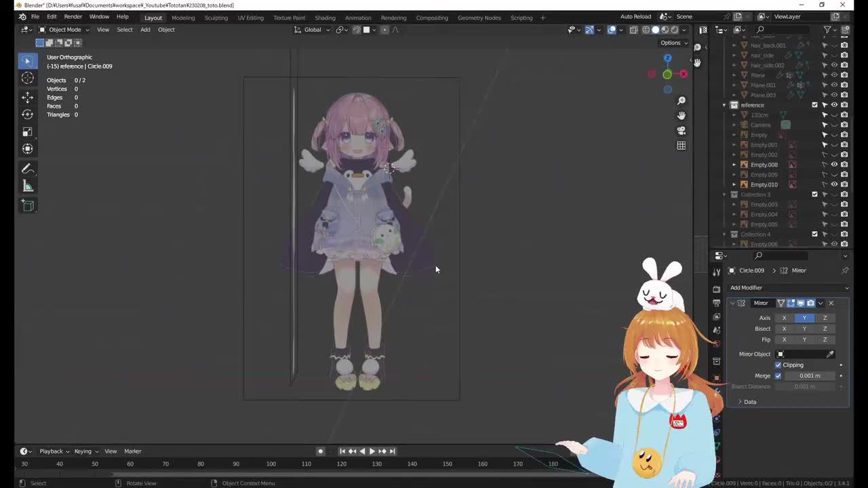This screenshot has width=868, height=488.
Task: Switch to the UV Editing workspace tab
Action: (x=250, y=18)
